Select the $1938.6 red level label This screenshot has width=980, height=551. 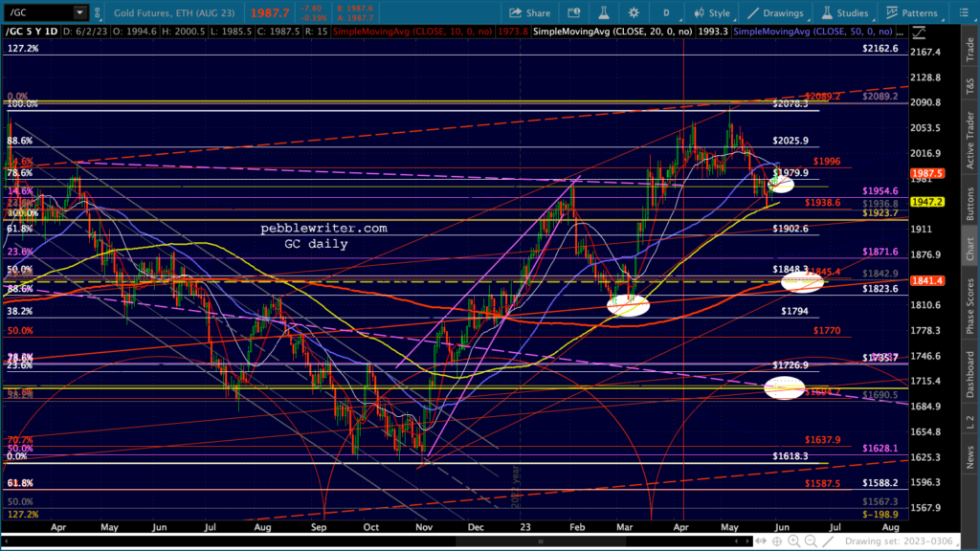click(x=822, y=203)
